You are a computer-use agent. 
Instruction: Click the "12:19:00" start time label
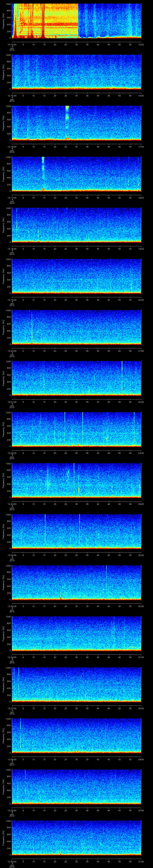click(12, 300)
